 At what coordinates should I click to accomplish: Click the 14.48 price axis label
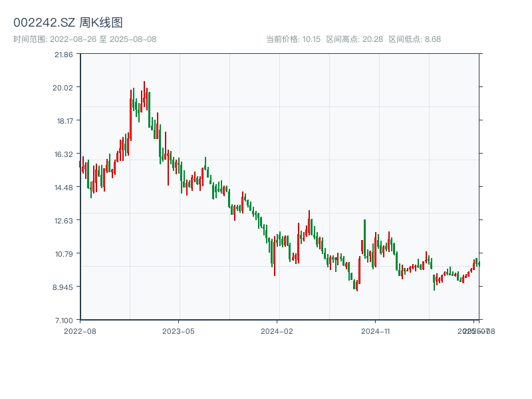64,187
